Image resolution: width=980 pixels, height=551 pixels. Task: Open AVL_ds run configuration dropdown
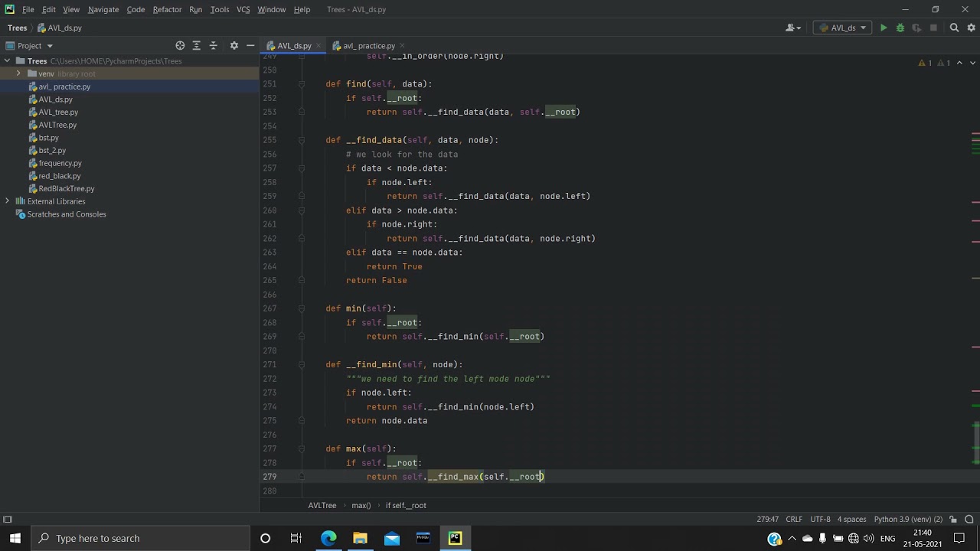point(842,28)
